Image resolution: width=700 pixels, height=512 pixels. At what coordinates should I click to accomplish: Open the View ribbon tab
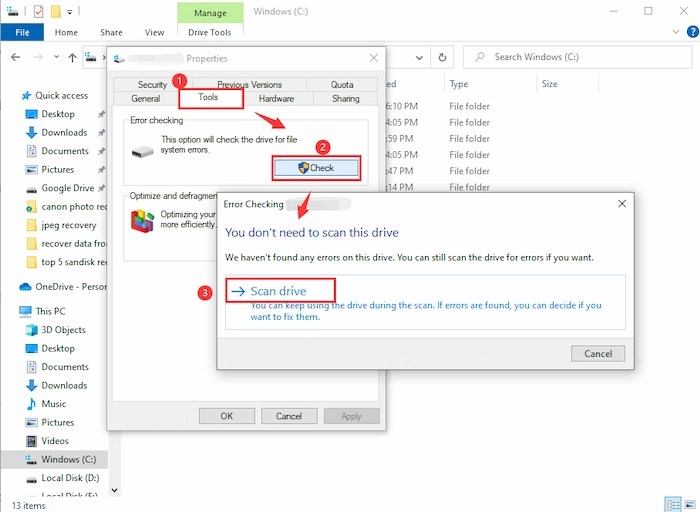pos(154,32)
